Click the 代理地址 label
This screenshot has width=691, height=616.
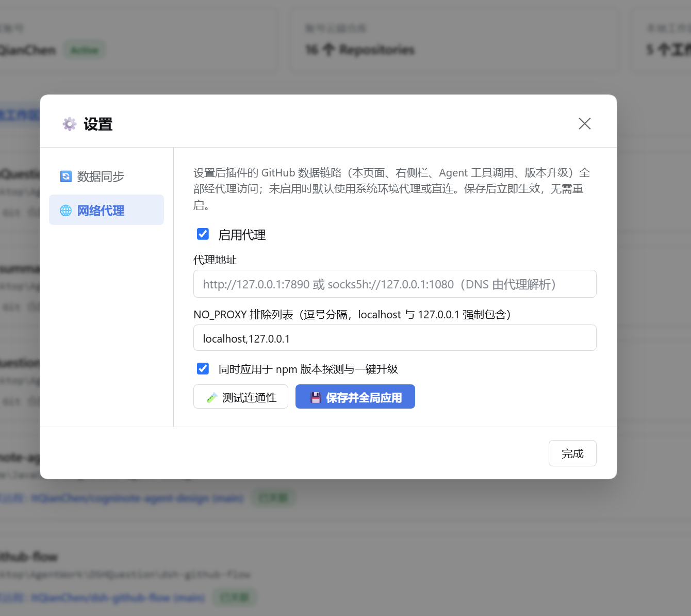(x=215, y=260)
